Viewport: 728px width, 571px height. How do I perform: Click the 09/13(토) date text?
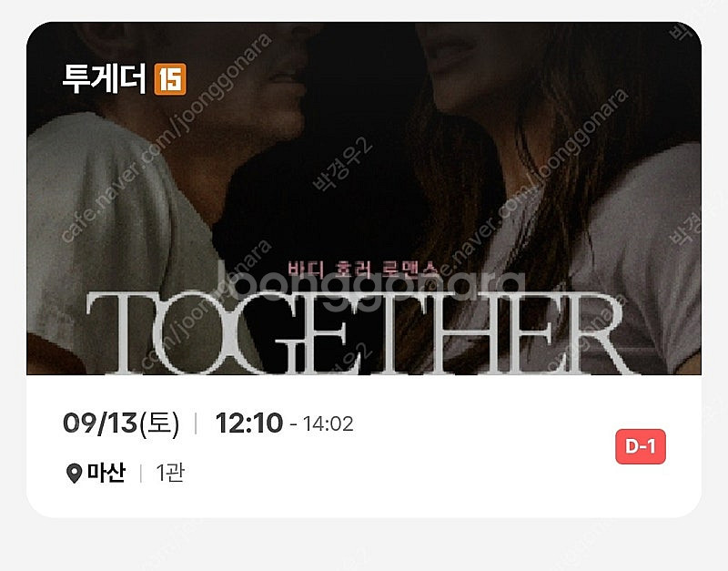[x=121, y=423]
